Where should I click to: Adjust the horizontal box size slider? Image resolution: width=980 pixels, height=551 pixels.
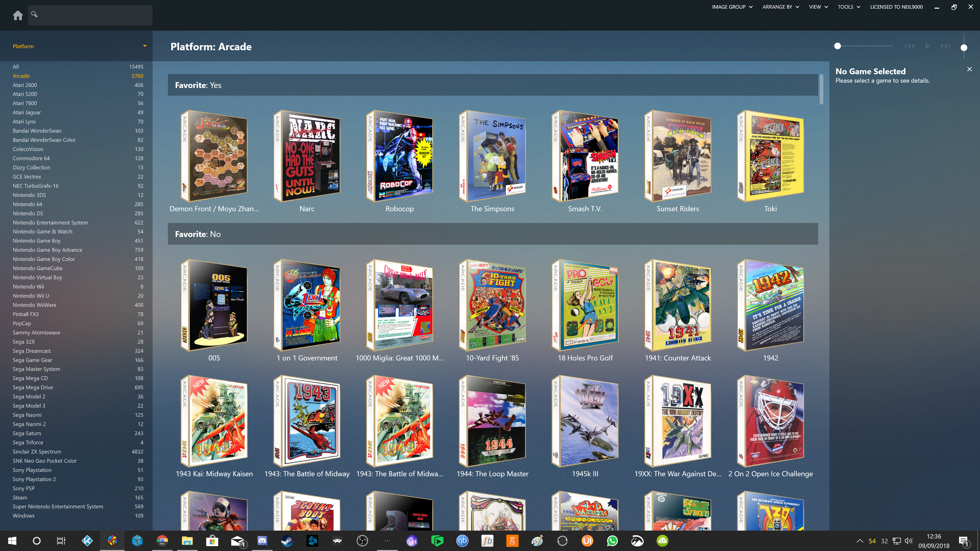pyautogui.click(x=837, y=46)
